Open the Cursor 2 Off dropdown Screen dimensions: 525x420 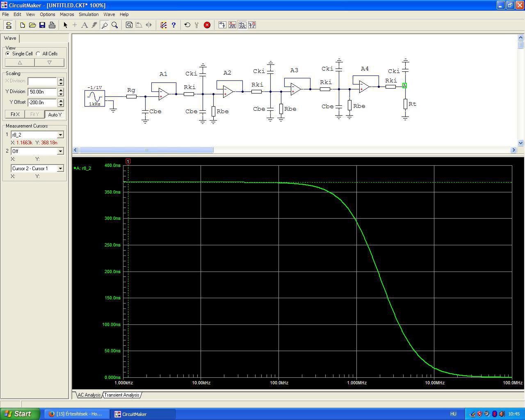(60, 151)
